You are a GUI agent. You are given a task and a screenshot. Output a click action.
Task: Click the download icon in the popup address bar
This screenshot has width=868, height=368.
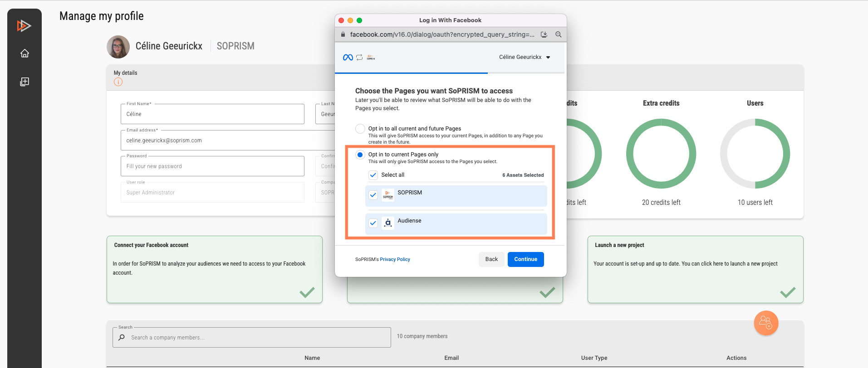[544, 34]
